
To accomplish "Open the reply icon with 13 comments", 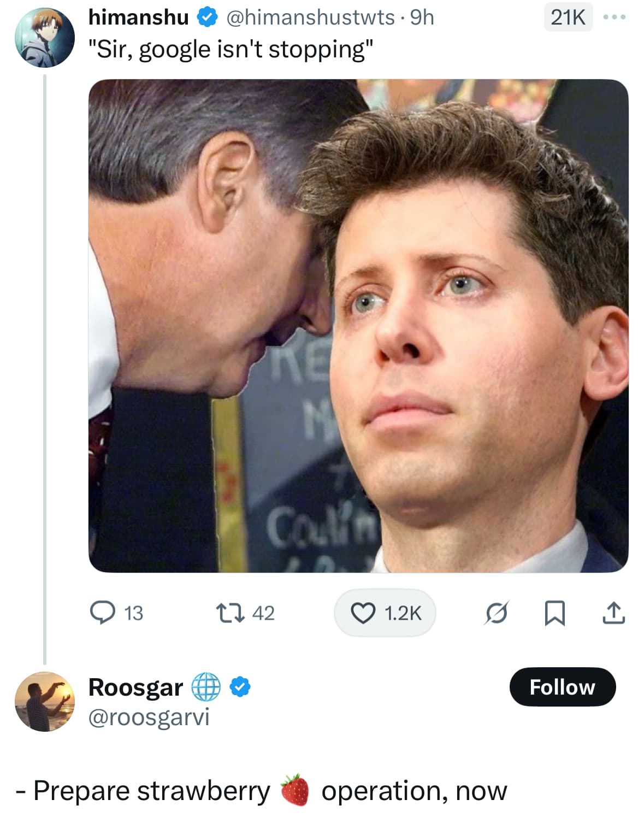I will point(103,613).
